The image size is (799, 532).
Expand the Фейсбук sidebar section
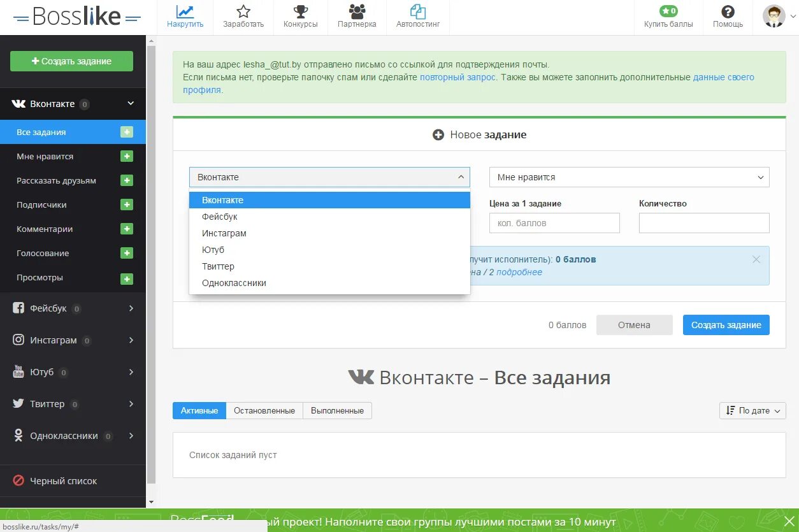click(x=73, y=308)
